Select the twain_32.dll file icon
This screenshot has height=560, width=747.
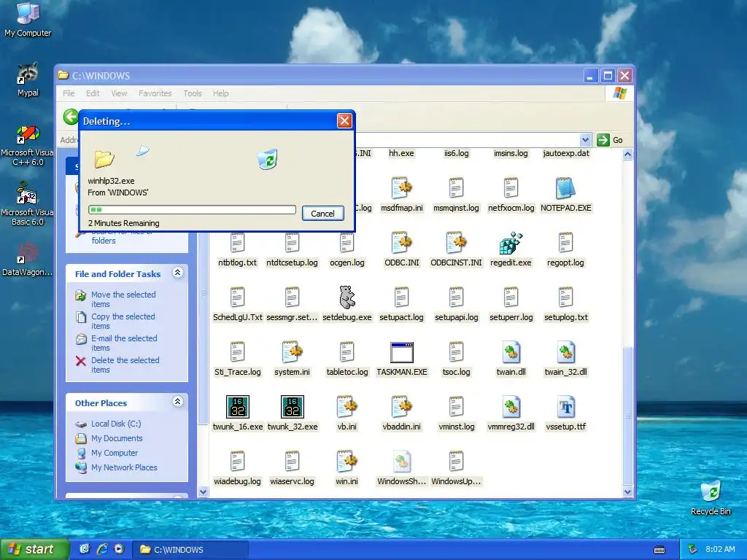(x=565, y=352)
